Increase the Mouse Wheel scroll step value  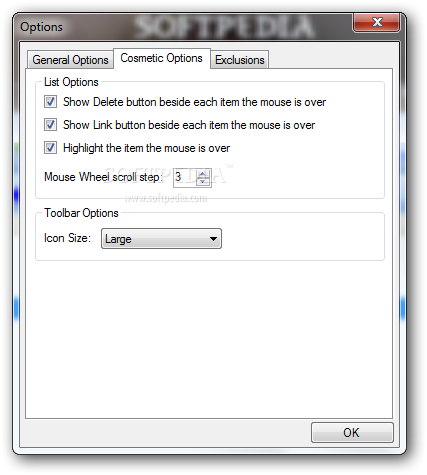pos(203,173)
